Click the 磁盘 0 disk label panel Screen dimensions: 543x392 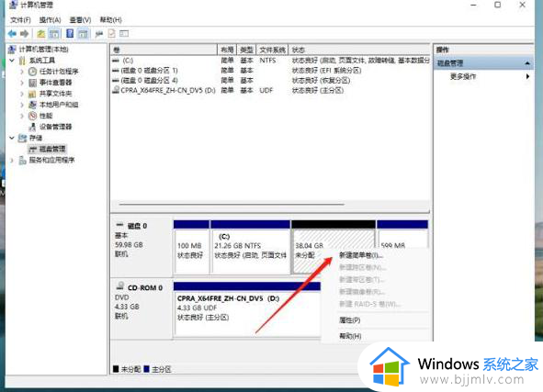(x=141, y=248)
